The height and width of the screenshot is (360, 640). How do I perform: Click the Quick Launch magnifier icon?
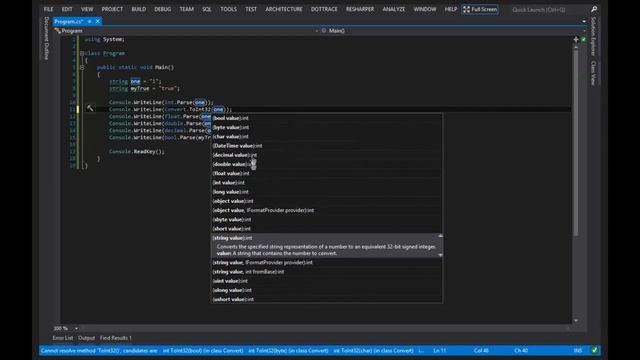(594, 9)
